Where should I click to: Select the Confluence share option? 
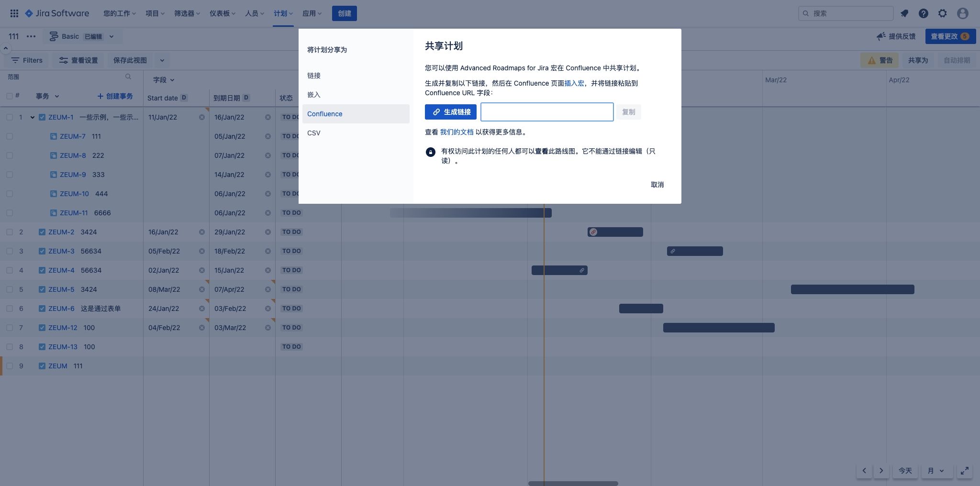(x=356, y=114)
